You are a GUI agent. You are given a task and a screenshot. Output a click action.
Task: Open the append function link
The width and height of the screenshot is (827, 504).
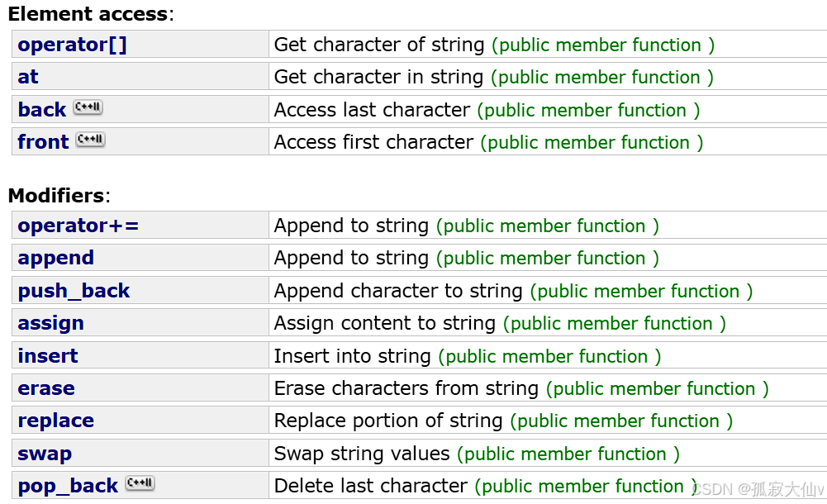(x=56, y=259)
